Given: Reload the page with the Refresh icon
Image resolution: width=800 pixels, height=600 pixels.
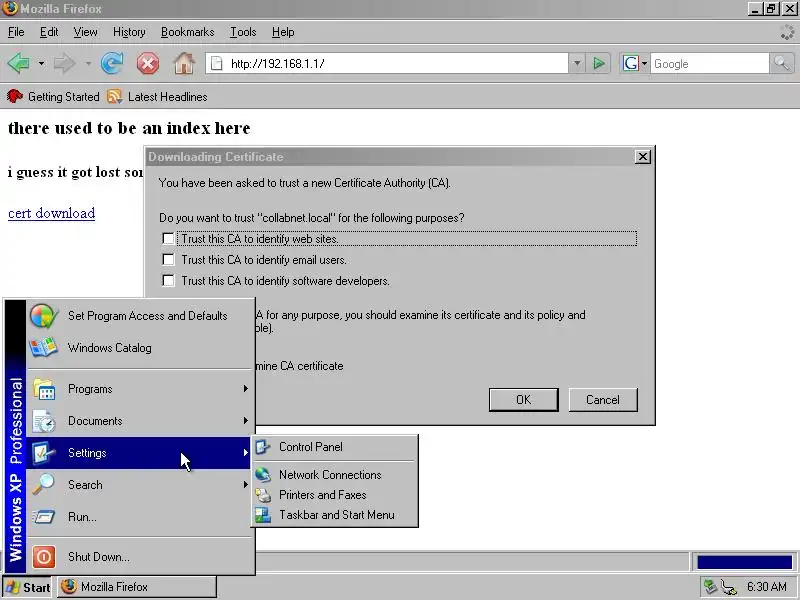Looking at the screenshot, I should point(112,63).
